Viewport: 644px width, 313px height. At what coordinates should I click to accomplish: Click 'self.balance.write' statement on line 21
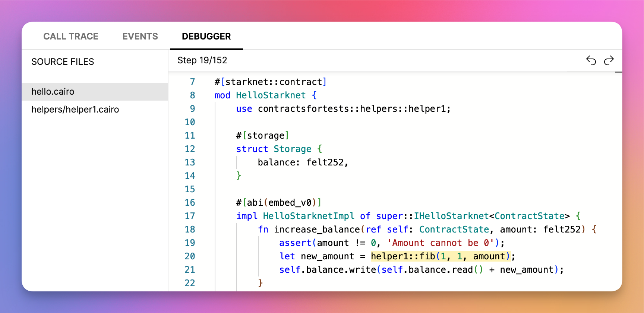[x=422, y=270]
